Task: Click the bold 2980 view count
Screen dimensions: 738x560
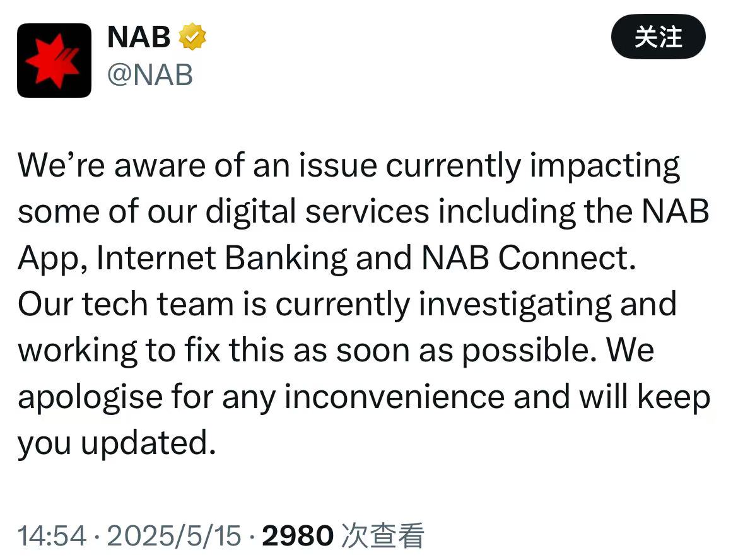Action: 298,535
